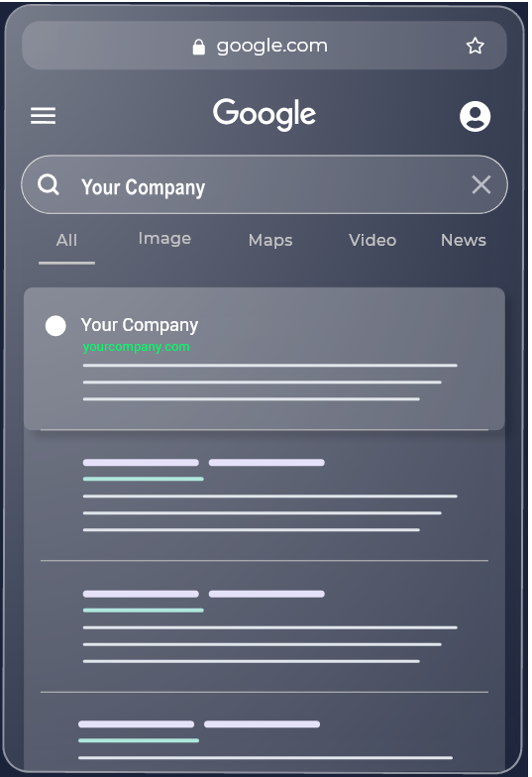Open the second search result title
The image size is (532, 777).
204,462
